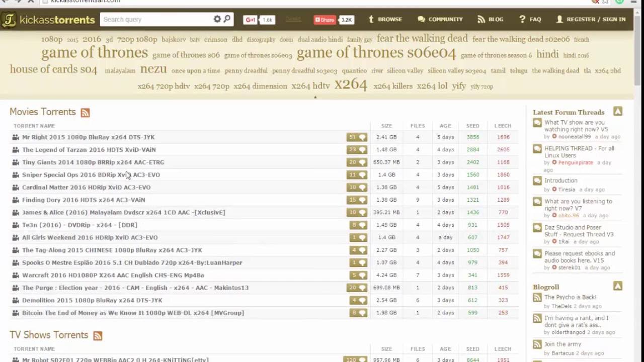Open advanced search gear icon
This screenshot has height=362, width=644.
tap(217, 19)
